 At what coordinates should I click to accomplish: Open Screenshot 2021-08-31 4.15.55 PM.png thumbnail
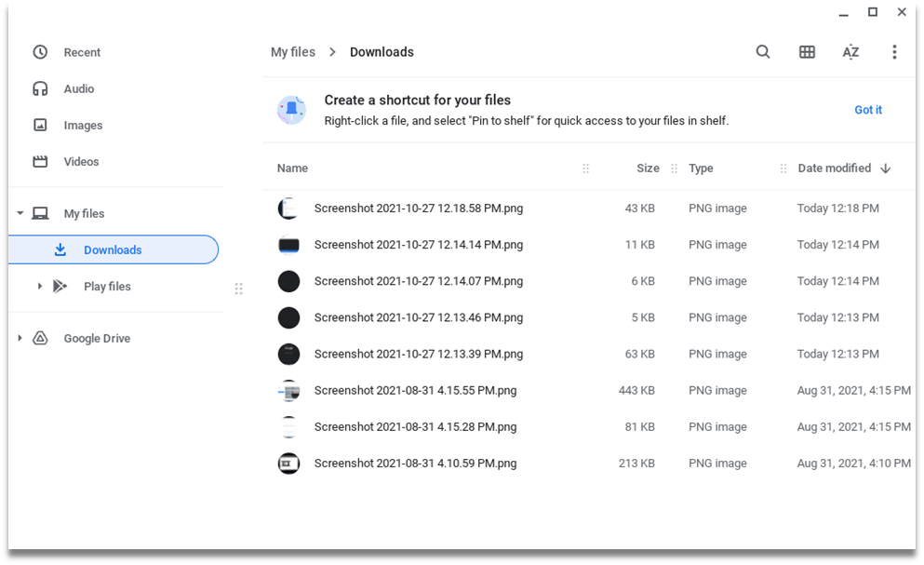(x=288, y=390)
